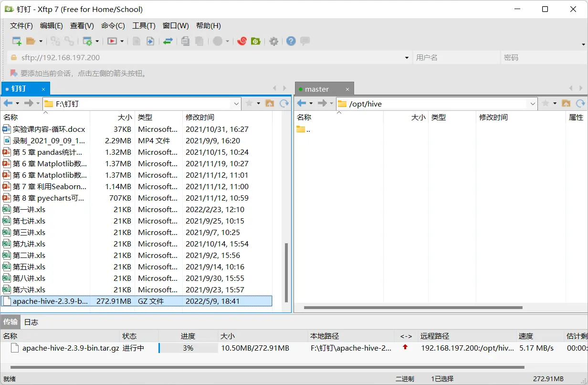Click the session properties icon with green gear
Image resolution: width=588 pixels, height=385 pixels.
87,41
